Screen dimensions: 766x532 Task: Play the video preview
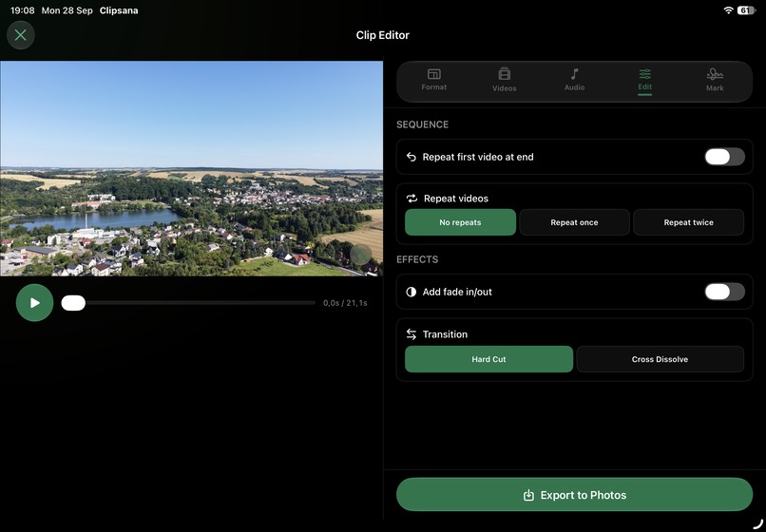pos(34,303)
